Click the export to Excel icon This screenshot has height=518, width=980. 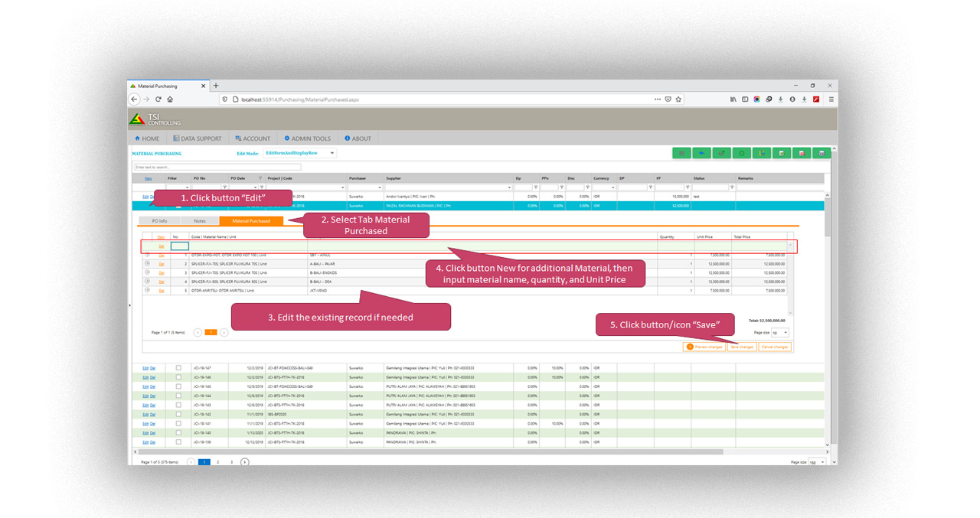click(781, 153)
